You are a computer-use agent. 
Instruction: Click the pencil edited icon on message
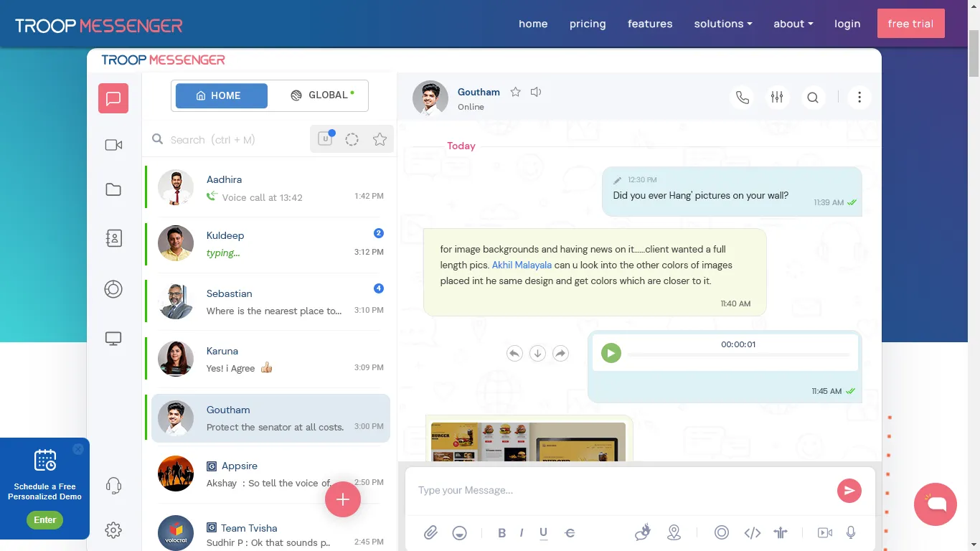[618, 180]
